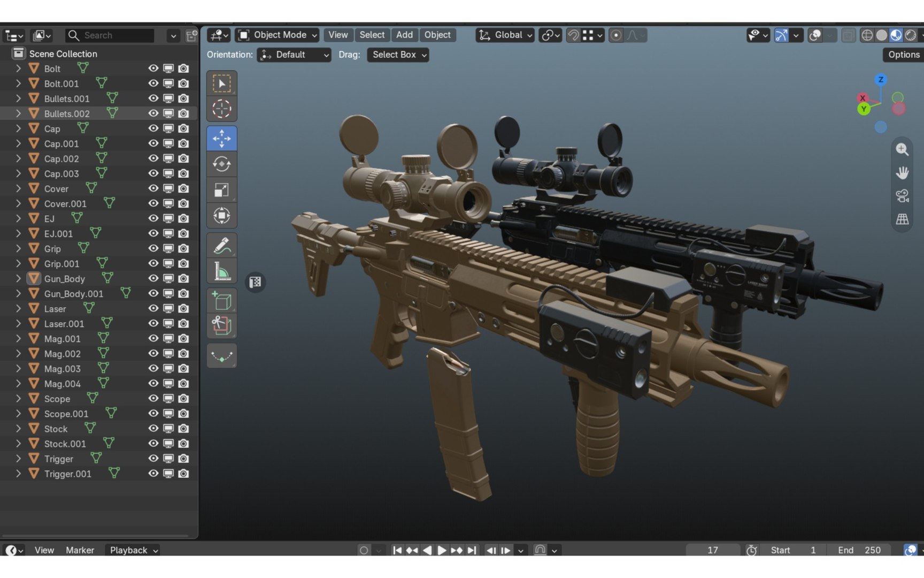Click the current frame field showing 17
Image resolution: width=924 pixels, height=578 pixels.
tap(713, 550)
